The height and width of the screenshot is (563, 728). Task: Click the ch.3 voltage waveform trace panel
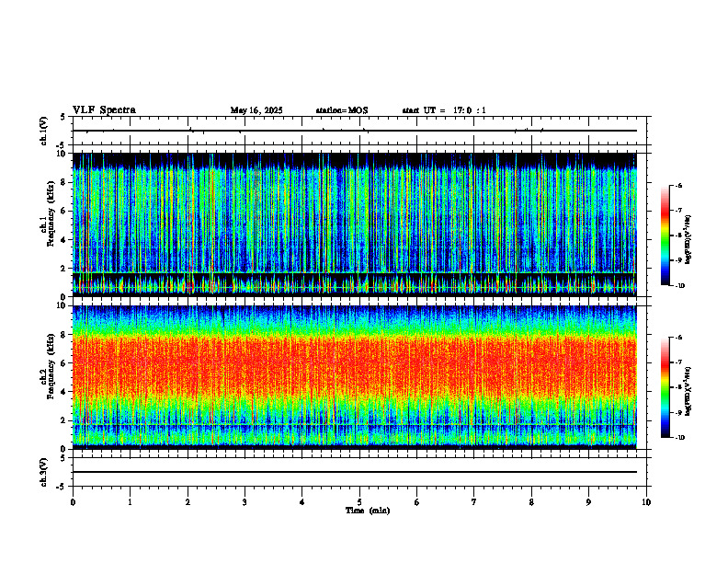tap(359, 472)
